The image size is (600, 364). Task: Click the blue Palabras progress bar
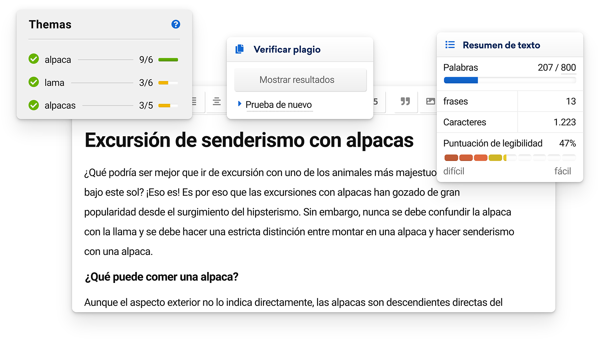point(460,80)
